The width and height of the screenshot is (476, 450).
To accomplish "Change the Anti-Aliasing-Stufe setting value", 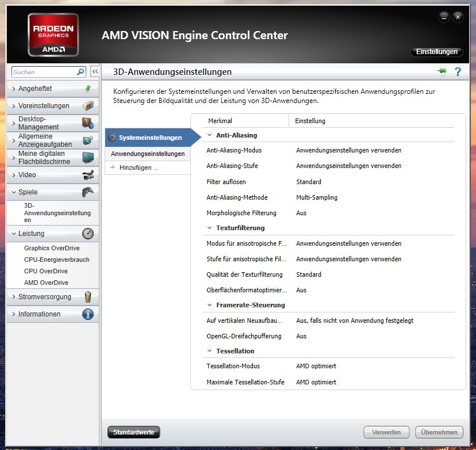I will [349, 166].
